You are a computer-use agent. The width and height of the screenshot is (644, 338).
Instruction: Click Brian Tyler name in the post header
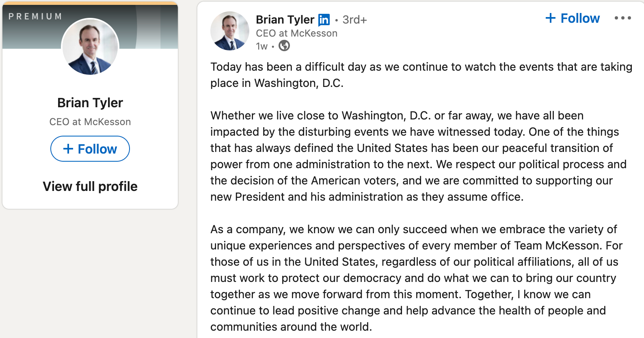285,19
